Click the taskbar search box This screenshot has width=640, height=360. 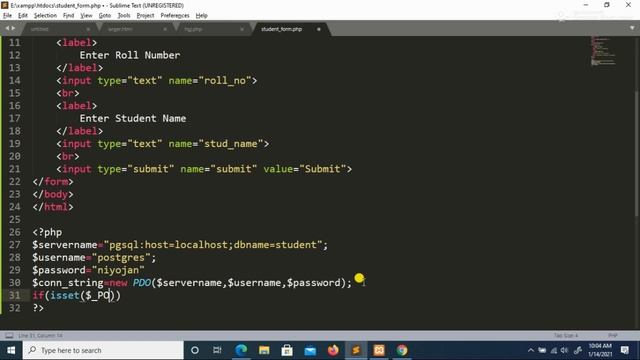point(103,350)
